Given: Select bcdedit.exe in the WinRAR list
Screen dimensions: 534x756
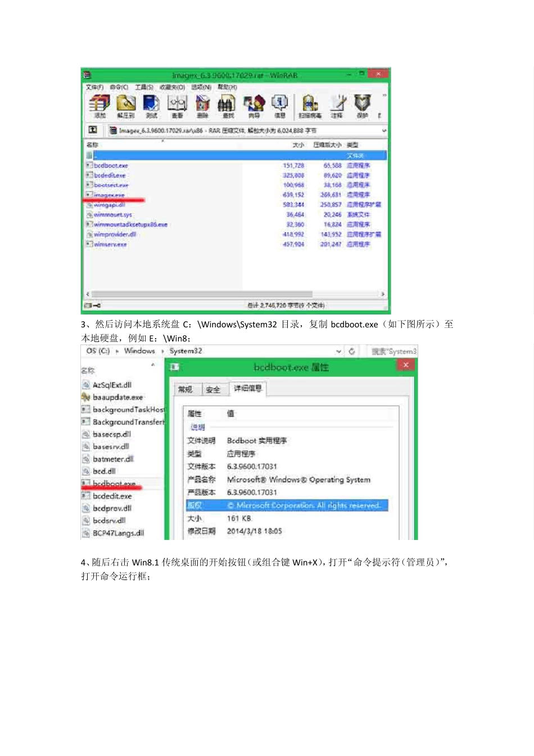Looking at the screenshot, I should tap(110, 175).
